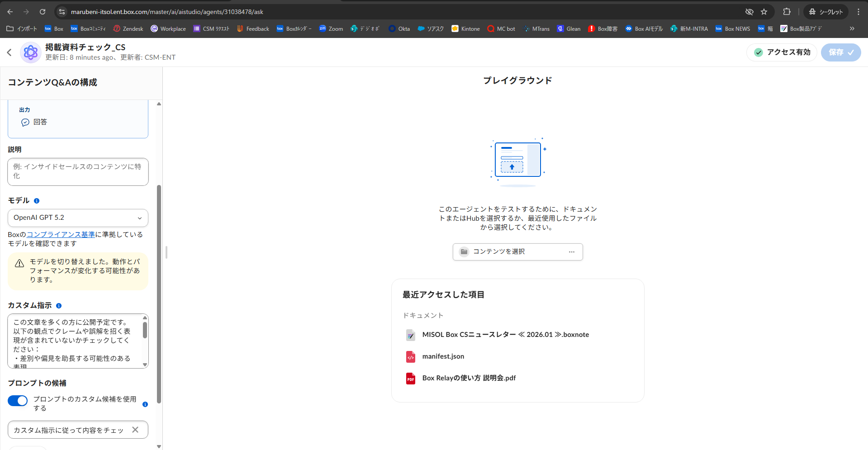Image resolution: width=868 pixels, height=450 pixels.
Task: Open the Chrome three-dot menu
Action: [x=859, y=12]
